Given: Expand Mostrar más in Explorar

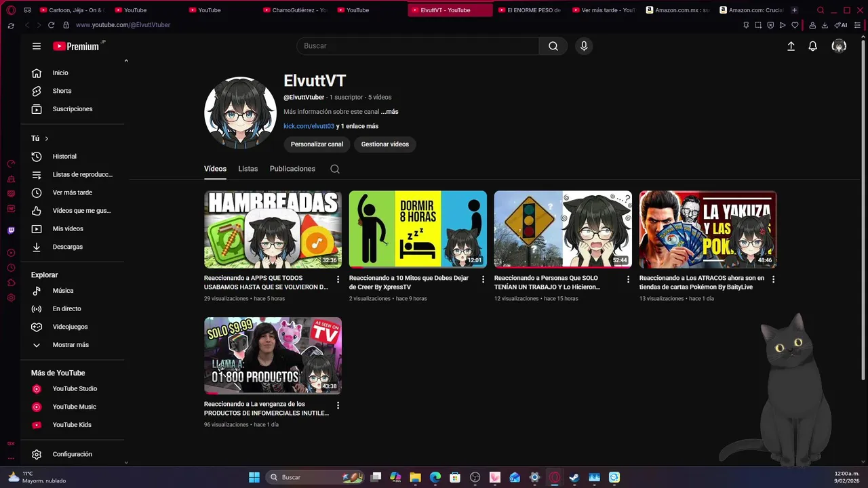Looking at the screenshot, I should coord(72,345).
